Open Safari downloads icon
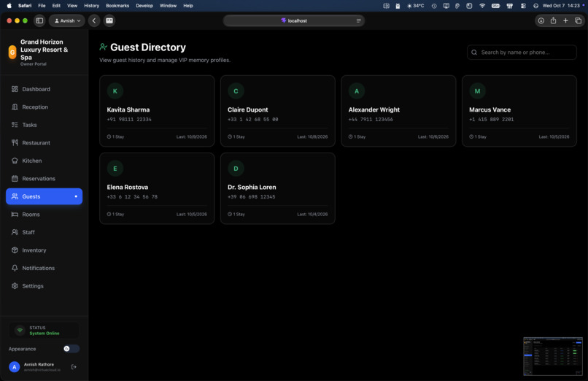 click(541, 20)
